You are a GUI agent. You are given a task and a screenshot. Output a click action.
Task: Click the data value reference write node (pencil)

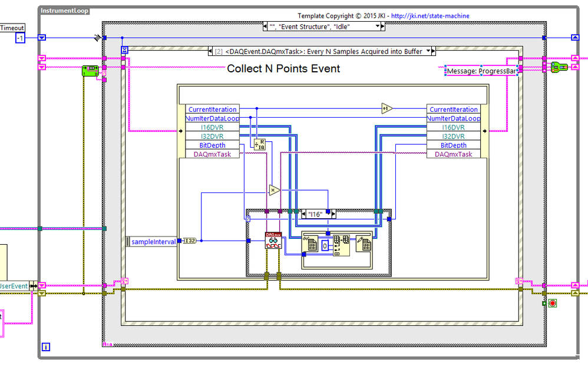click(x=364, y=244)
